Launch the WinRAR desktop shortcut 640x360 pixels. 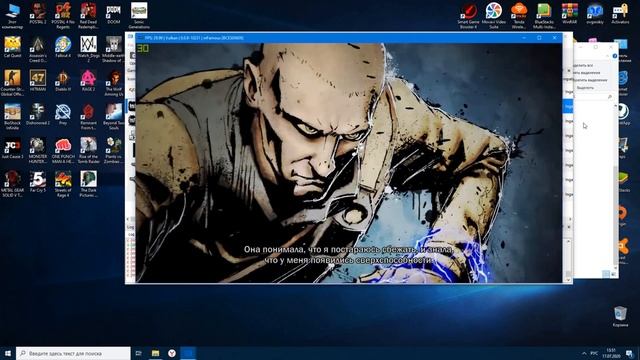569,14
